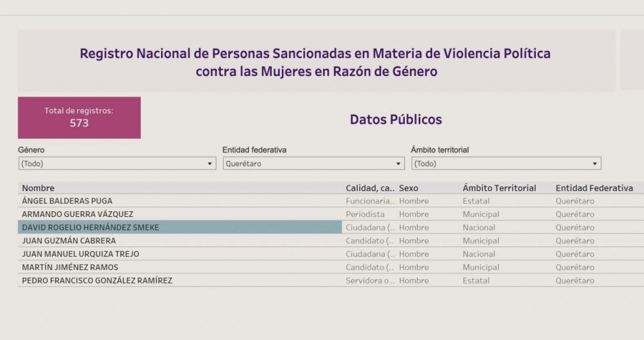Click the Entidad Federativa column header
This screenshot has height=340, width=644.
pos(594,188)
